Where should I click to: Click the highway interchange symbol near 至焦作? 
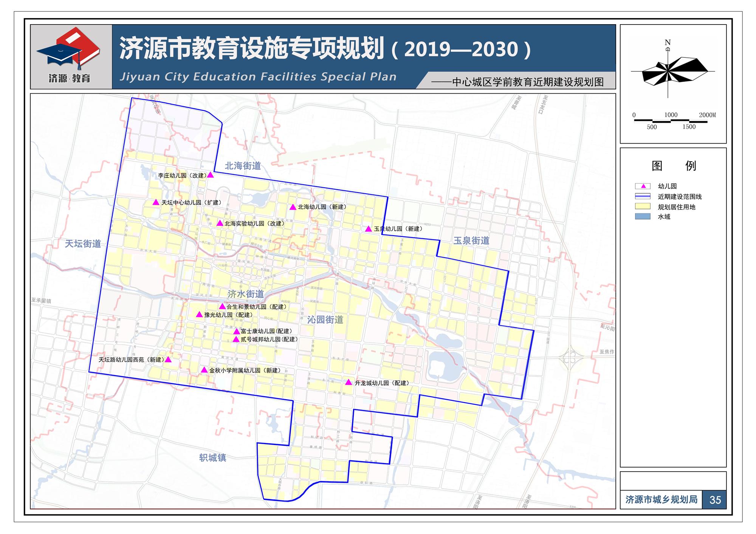pyautogui.click(x=572, y=357)
